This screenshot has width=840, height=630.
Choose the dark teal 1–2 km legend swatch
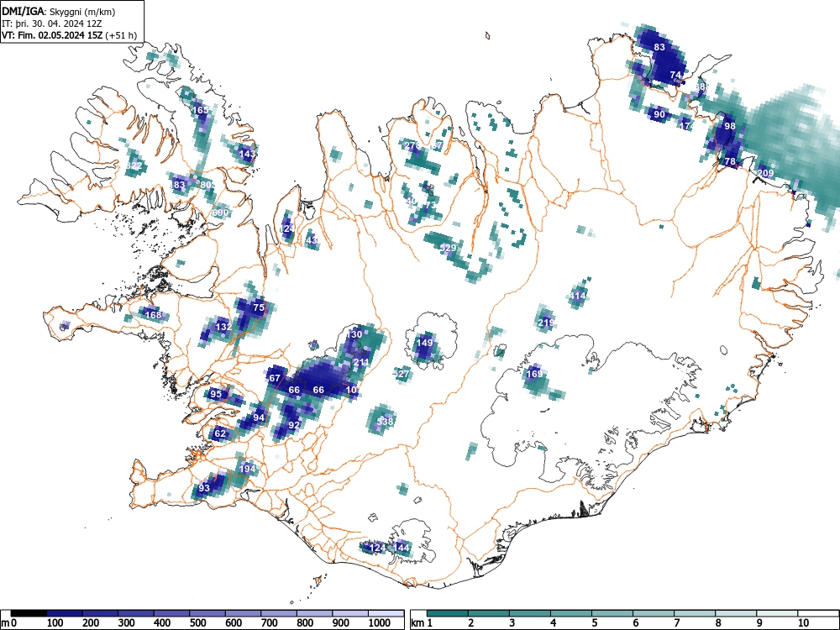[x=448, y=613]
